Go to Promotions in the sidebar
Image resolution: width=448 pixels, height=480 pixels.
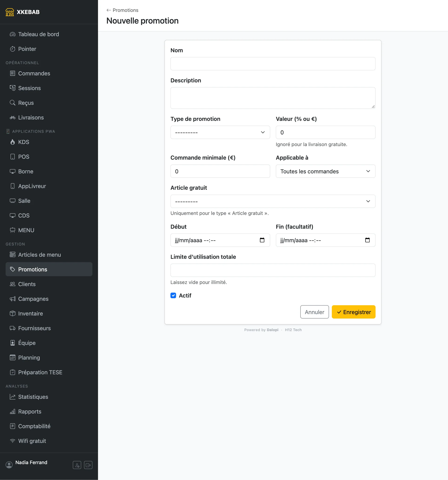point(49,269)
